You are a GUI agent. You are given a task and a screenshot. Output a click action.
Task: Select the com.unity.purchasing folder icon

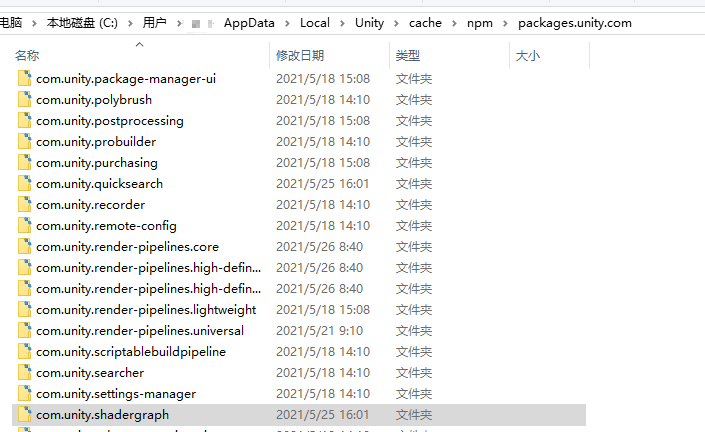click(25, 162)
